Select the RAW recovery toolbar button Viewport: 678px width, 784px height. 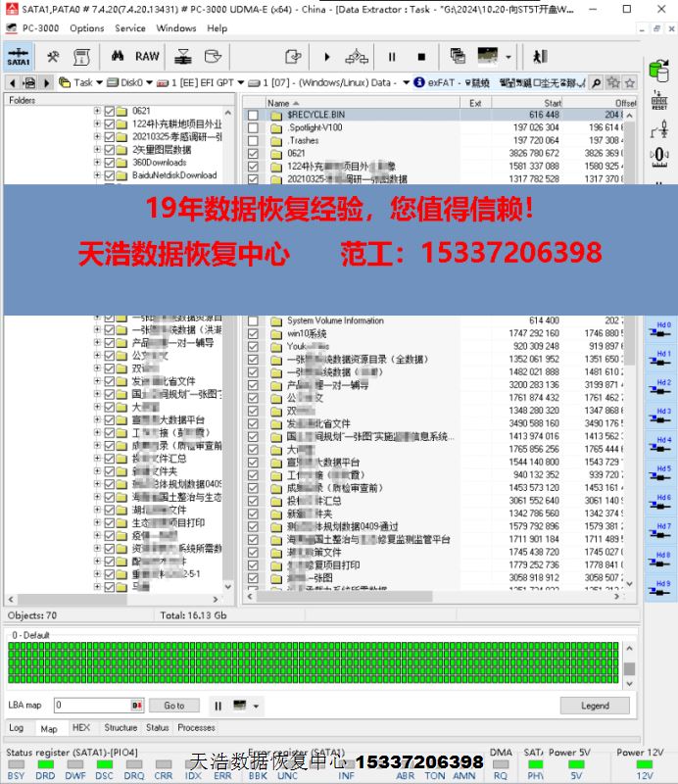click(x=147, y=56)
